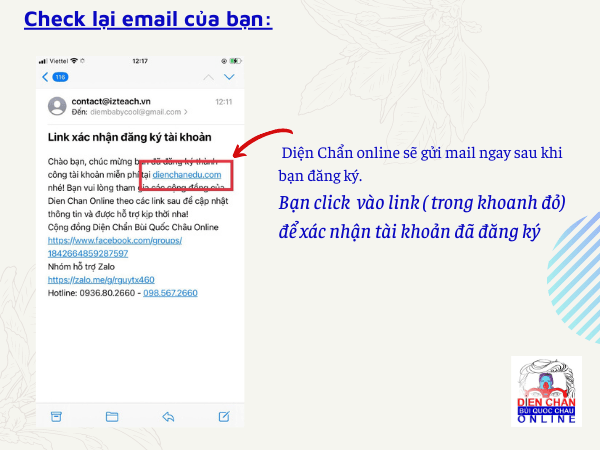Tap the Move to folder icon
This screenshot has height=450, width=600.
(112, 416)
